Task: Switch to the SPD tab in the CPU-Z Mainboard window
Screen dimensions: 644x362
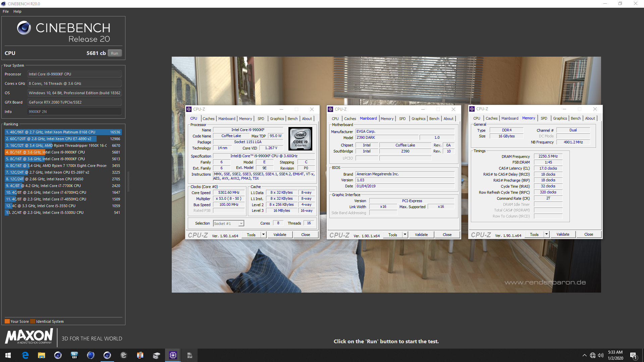Action: tap(402, 119)
